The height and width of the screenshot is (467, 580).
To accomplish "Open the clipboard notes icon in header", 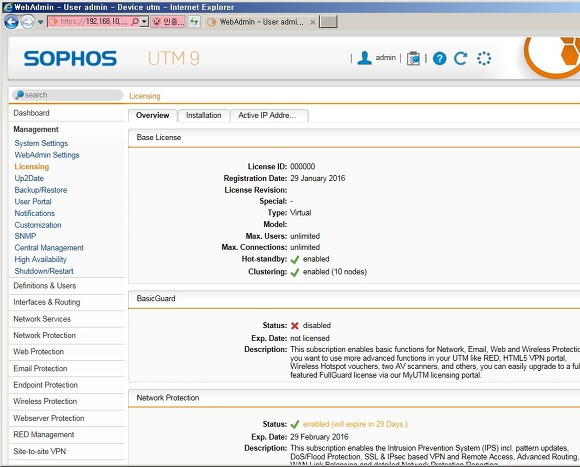I will (x=413, y=58).
